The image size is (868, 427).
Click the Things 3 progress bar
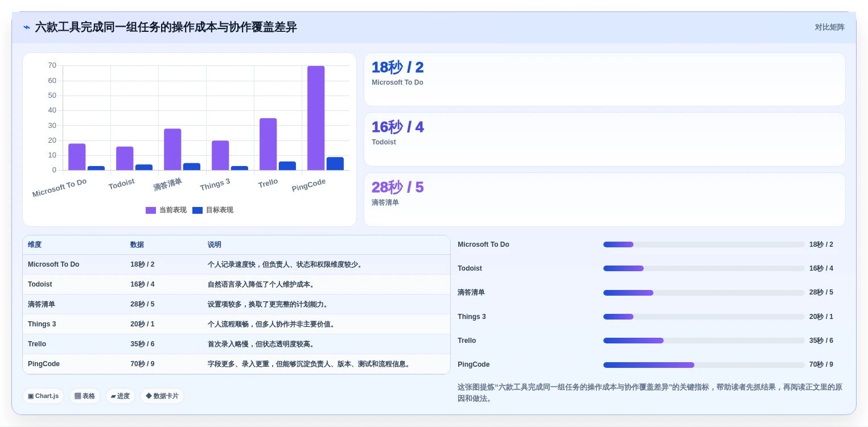(704, 317)
